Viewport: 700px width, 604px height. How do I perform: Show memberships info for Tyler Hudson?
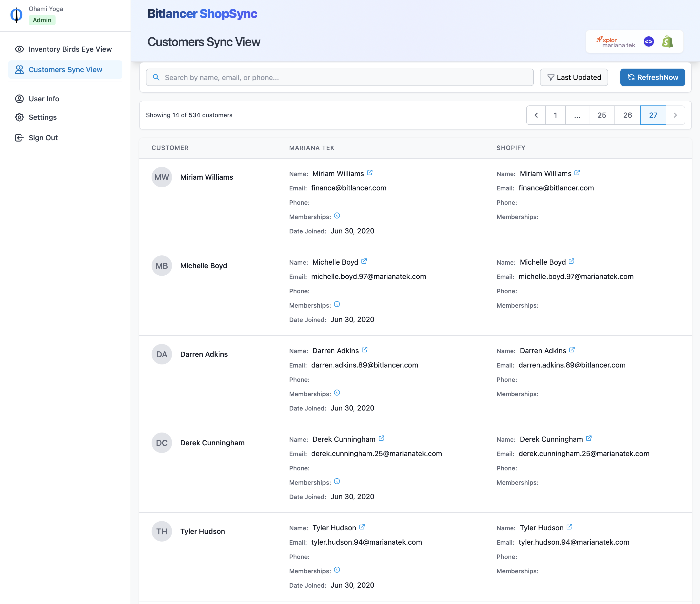[x=337, y=570]
